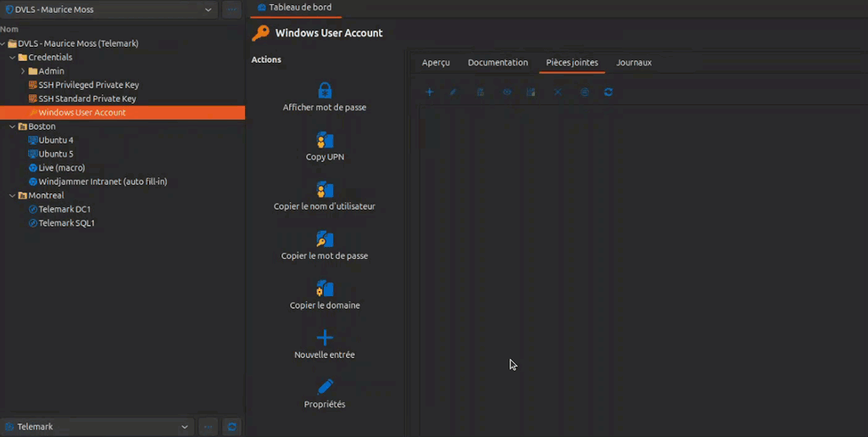The width and height of the screenshot is (868, 437).
Task: Select SSH Privileged Private Key entry
Action: pos(88,85)
